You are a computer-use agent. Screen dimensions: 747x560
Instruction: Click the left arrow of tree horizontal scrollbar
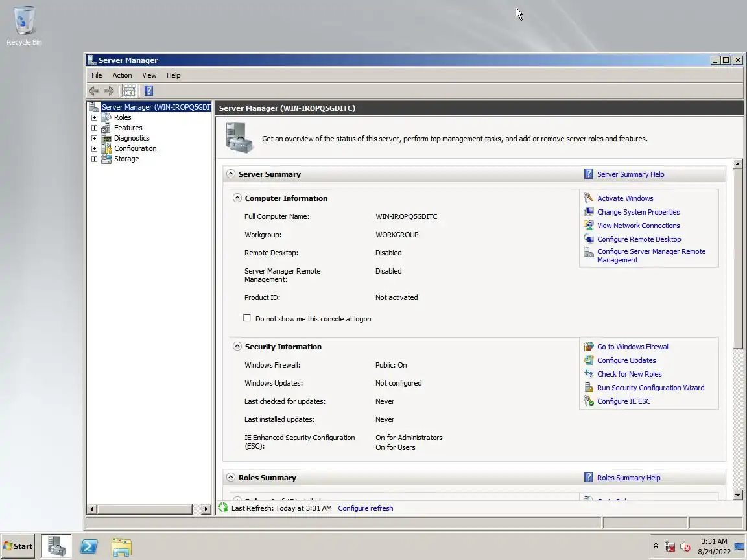pyautogui.click(x=92, y=509)
